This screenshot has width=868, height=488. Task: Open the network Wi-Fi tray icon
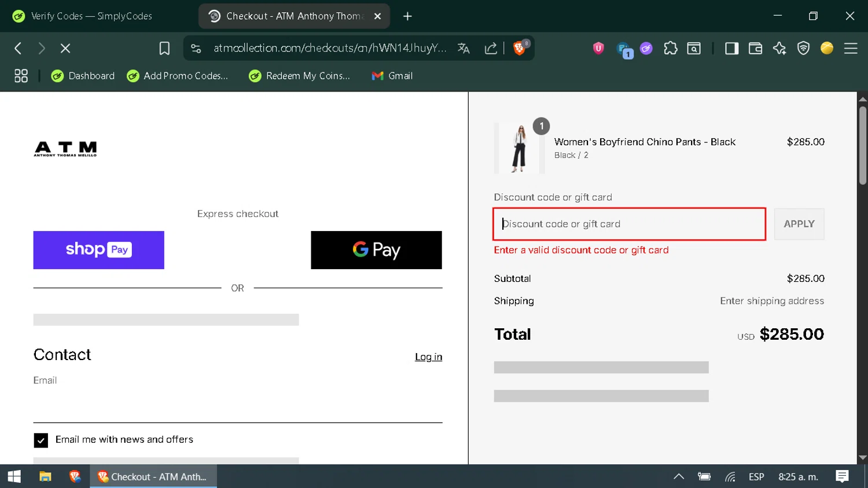point(730,476)
